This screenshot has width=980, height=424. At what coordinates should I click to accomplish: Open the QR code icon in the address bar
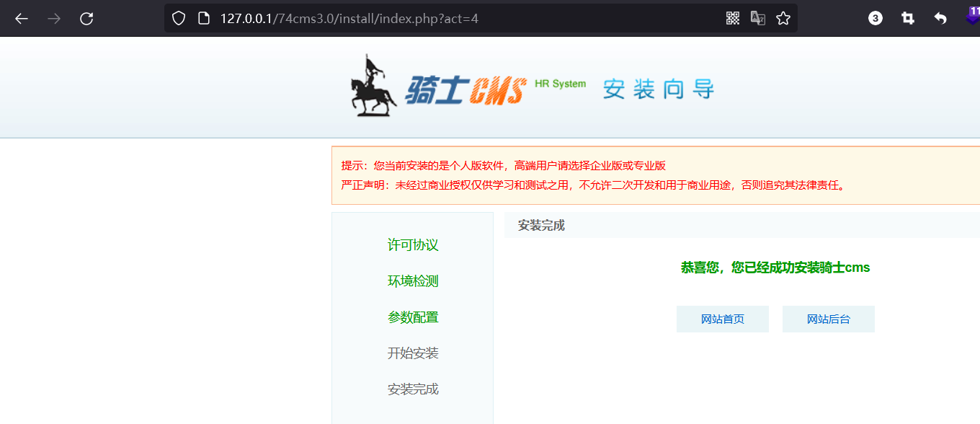pyautogui.click(x=732, y=18)
